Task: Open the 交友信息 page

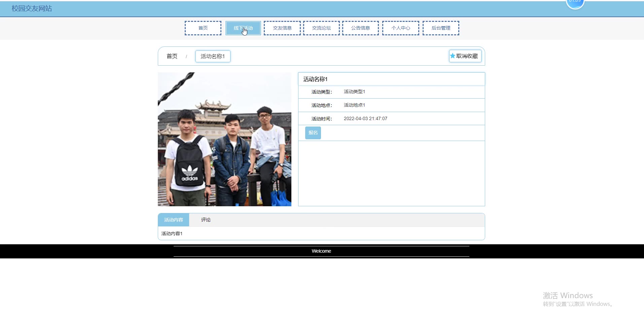Action: (x=282, y=28)
